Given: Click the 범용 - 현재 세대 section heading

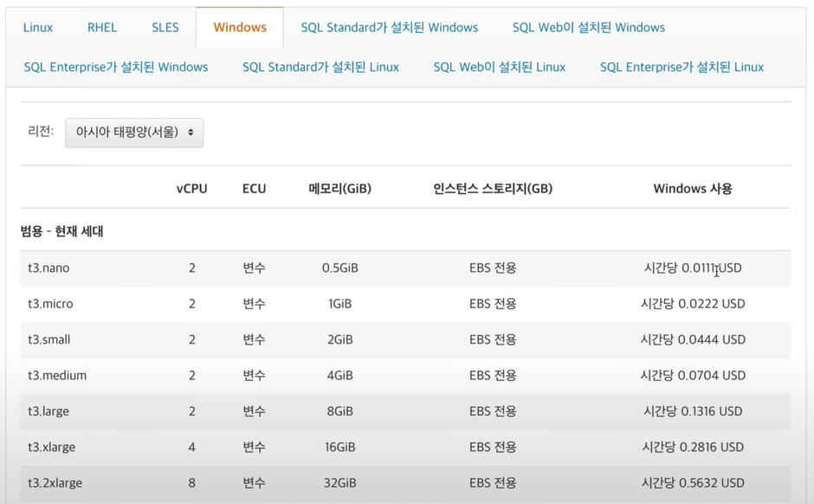Looking at the screenshot, I should click(x=61, y=231).
